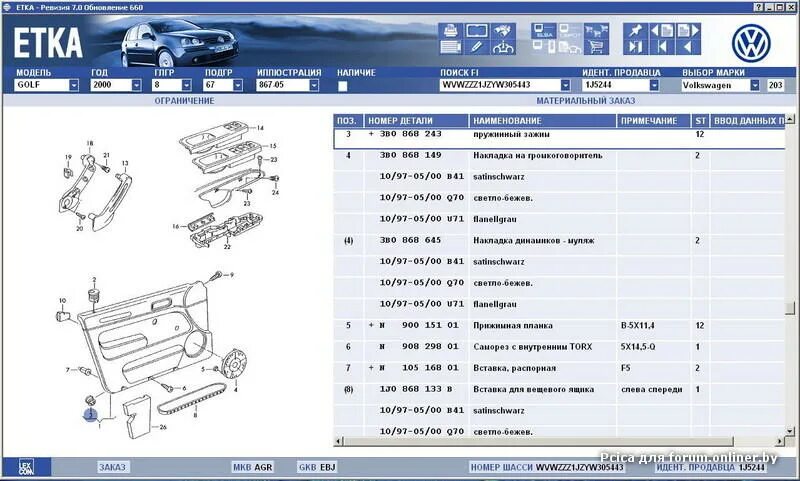Click the help question mark in title bar

[x=759, y=7]
